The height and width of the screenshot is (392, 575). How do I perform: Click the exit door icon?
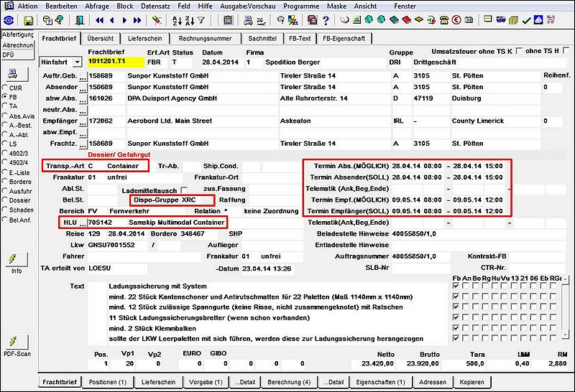[79, 20]
